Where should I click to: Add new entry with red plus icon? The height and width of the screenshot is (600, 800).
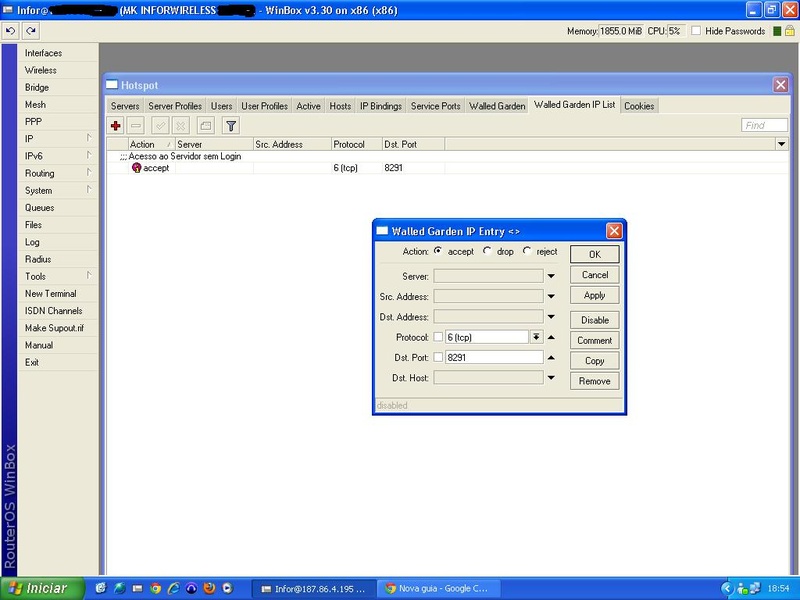point(116,126)
